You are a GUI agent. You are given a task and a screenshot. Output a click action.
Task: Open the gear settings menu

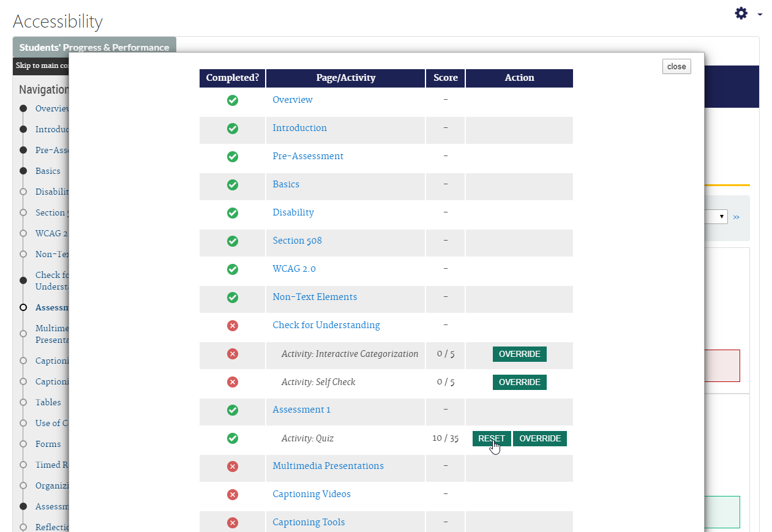741,13
